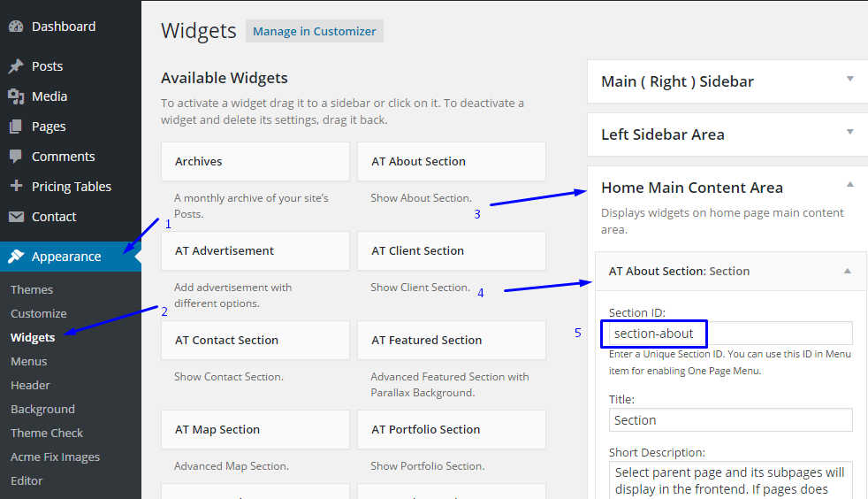Open Header submenu link

[30, 385]
